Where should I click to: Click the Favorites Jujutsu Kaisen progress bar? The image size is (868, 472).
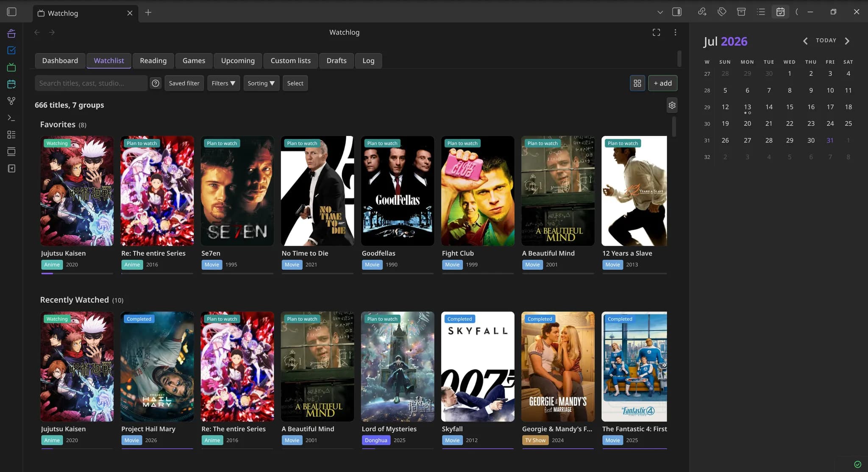[x=77, y=273]
